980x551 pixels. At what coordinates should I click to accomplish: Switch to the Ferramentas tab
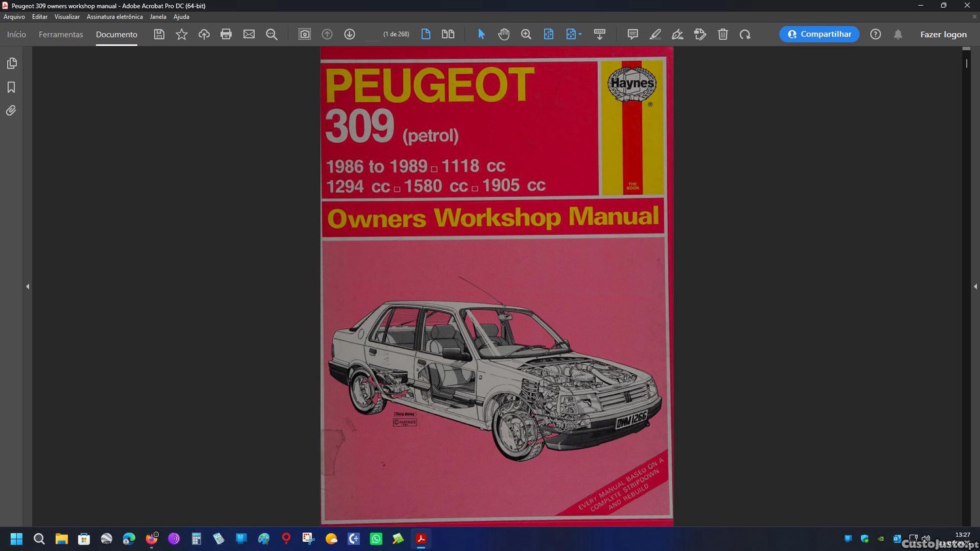(x=61, y=35)
